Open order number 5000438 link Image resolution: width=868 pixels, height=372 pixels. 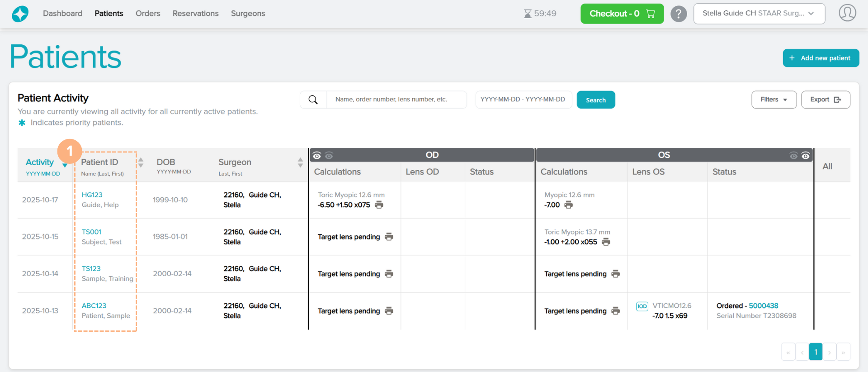(763, 306)
